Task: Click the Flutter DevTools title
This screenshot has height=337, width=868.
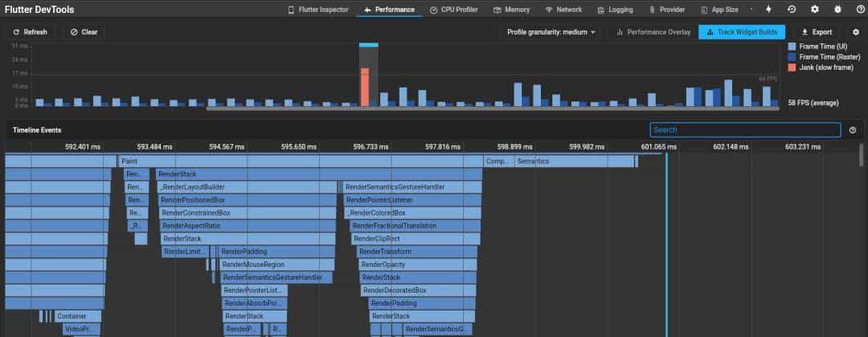Action: point(39,10)
